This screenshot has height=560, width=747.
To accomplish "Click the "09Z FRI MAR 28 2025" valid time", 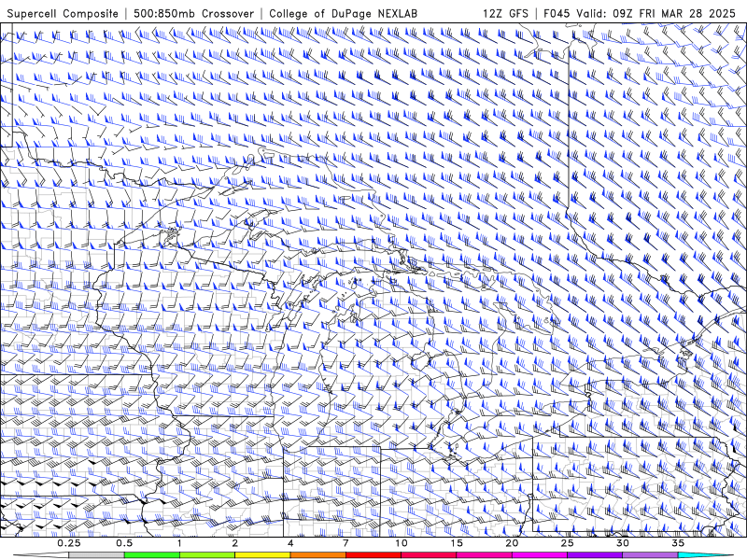I will pyautogui.click(x=674, y=13).
